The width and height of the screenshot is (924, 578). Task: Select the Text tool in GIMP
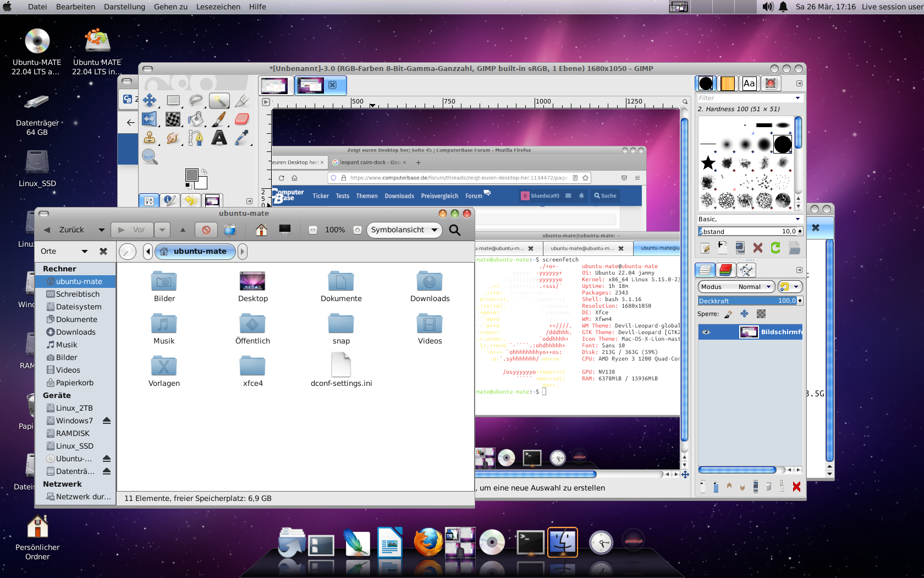coord(219,138)
